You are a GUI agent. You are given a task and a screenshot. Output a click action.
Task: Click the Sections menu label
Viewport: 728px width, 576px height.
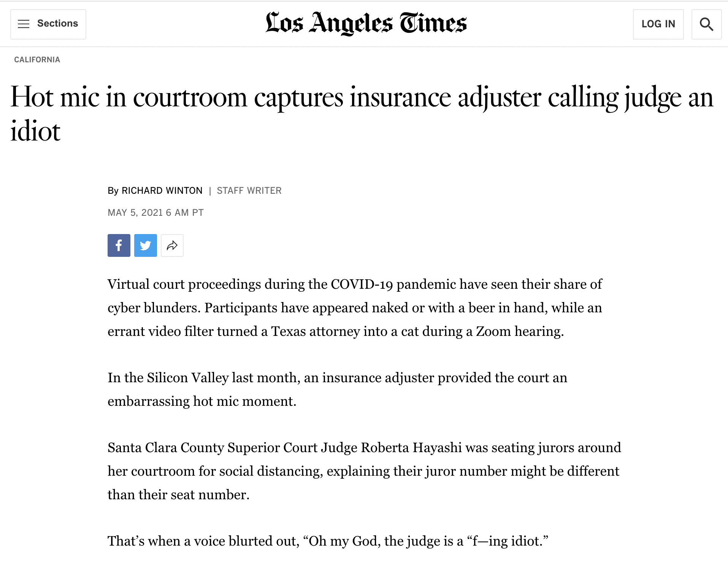click(57, 24)
